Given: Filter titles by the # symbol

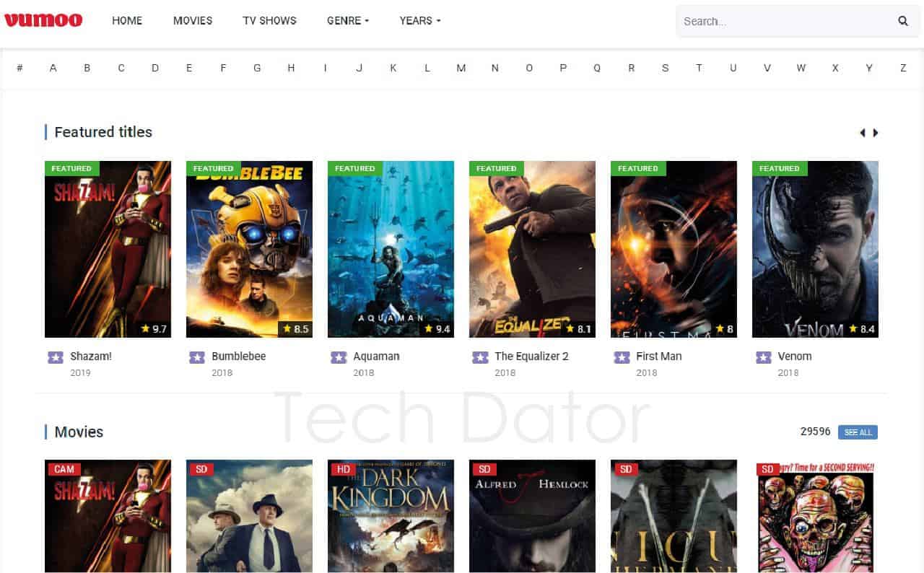Looking at the screenshot, I should click(x=19, y=68).
